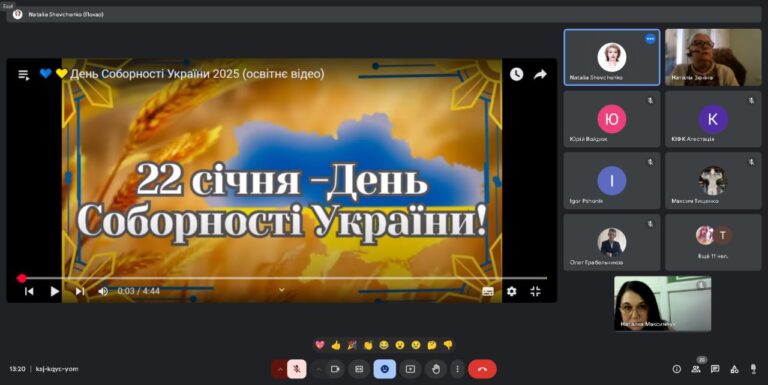Select Максим participant tile
This screenshot has height=385, width=768.
[x=713, y=181]
